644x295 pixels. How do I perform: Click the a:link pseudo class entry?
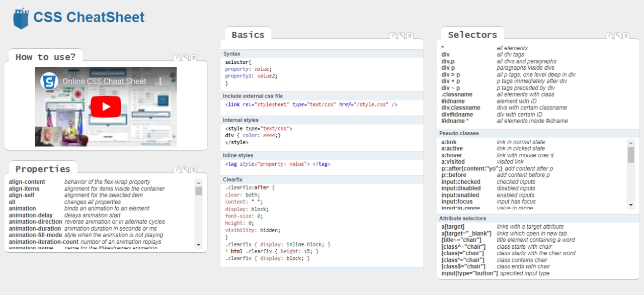pos(449,142)
